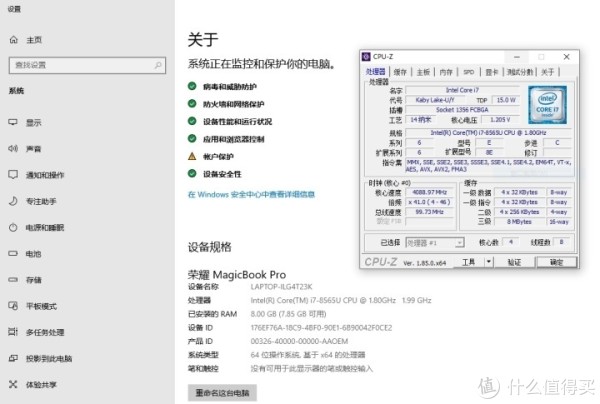Click the 总线速度 value 99.73 MHz
600x404 pixels.
point(429,212)
